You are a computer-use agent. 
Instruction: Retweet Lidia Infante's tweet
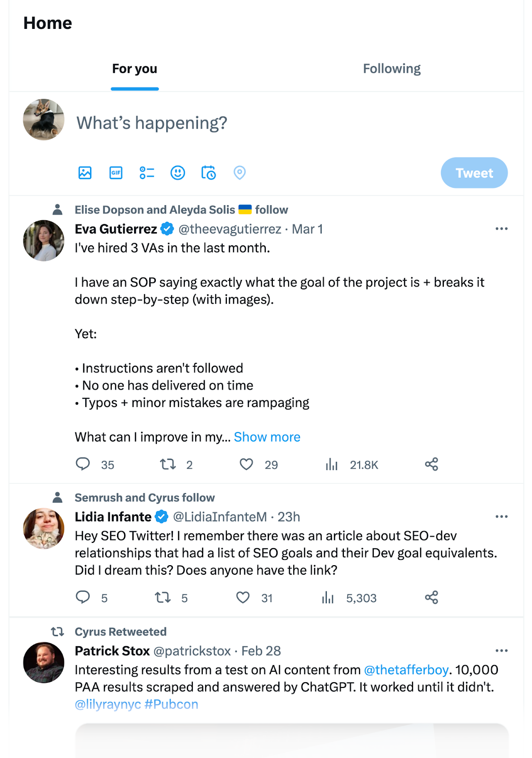coord(162,598)
